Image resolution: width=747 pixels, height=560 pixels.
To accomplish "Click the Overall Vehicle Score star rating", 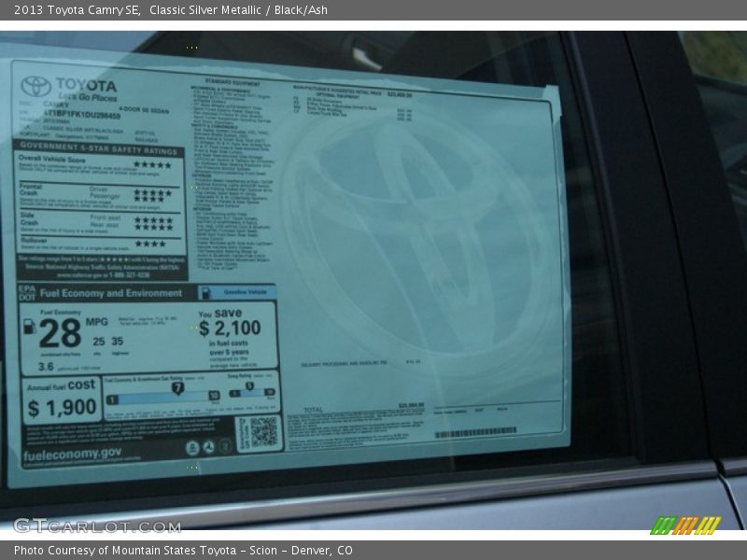I will [x=152, y=165].
